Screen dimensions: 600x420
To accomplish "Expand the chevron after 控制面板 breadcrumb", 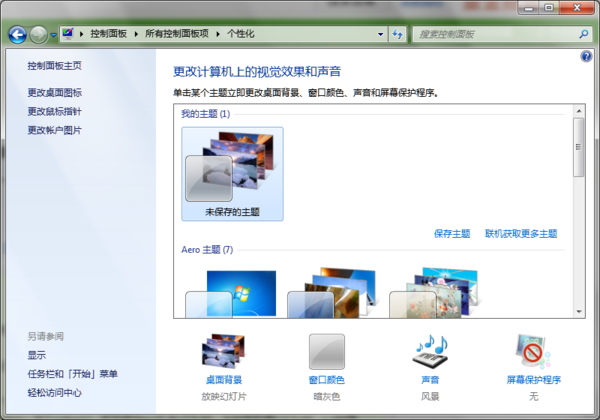I will pos(136,34).
